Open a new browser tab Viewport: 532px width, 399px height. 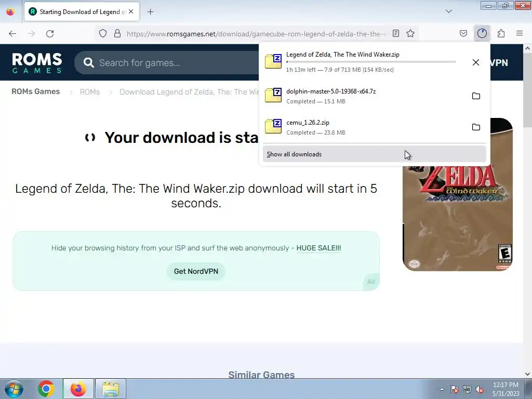point(151,12)
